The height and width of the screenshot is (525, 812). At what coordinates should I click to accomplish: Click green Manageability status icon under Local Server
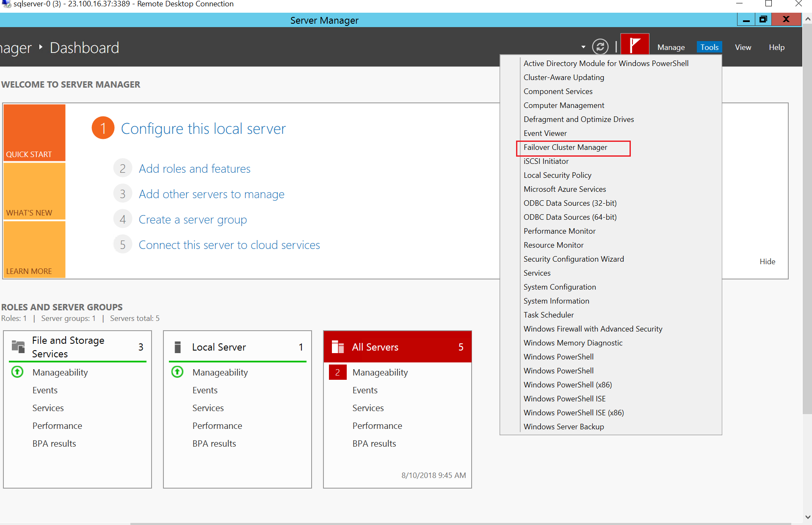[x=177, y=372]
